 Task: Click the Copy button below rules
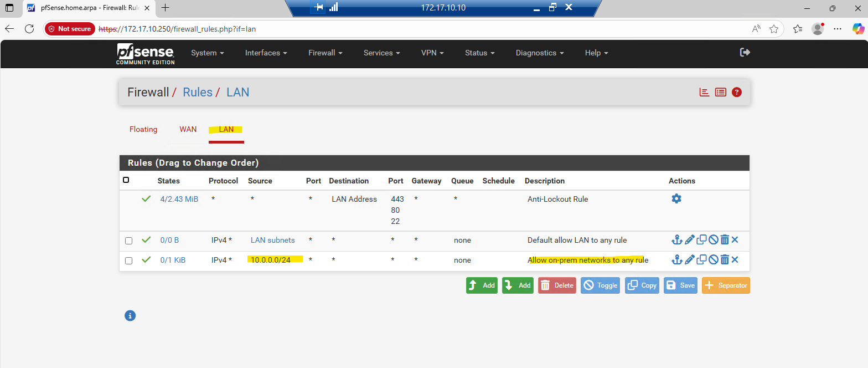pos(642,285)
